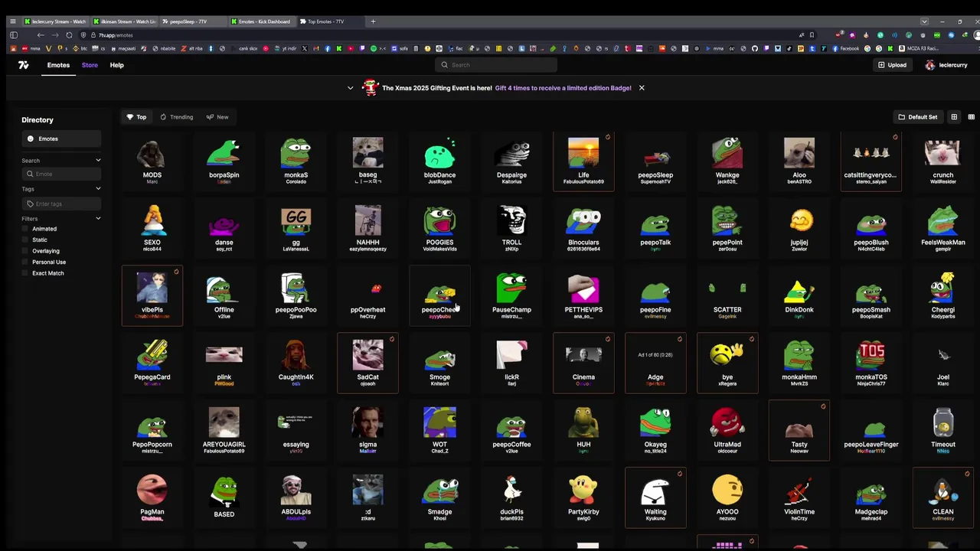Screen dimensions: 980x551
Task: Select the UltraMad emote
Action: [727, 430]
